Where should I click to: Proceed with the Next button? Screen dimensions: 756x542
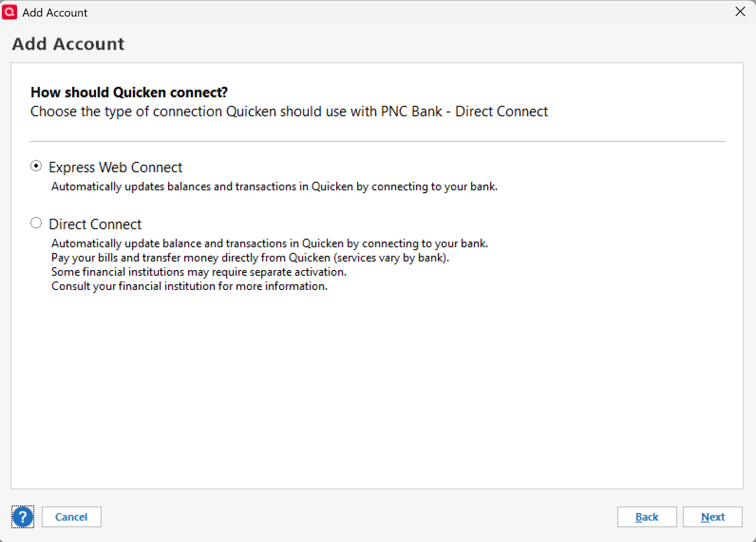pyautogui.click(x=712, y=517)
